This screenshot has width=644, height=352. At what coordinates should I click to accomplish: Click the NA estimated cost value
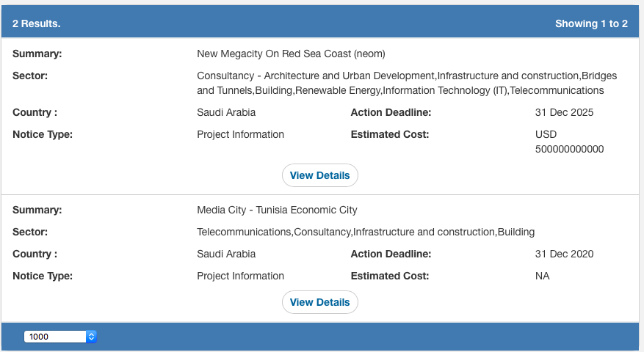(x=543, y=276)
